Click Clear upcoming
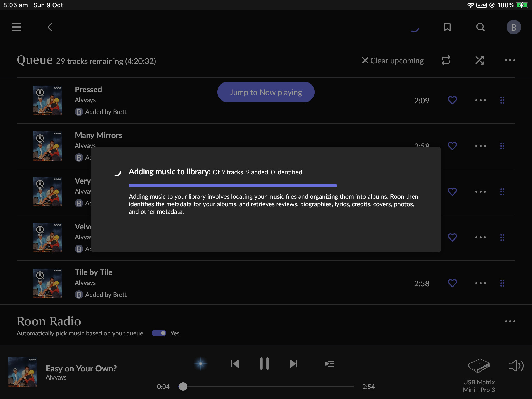This screenshot has height=399, width=532. coord(393,61)
